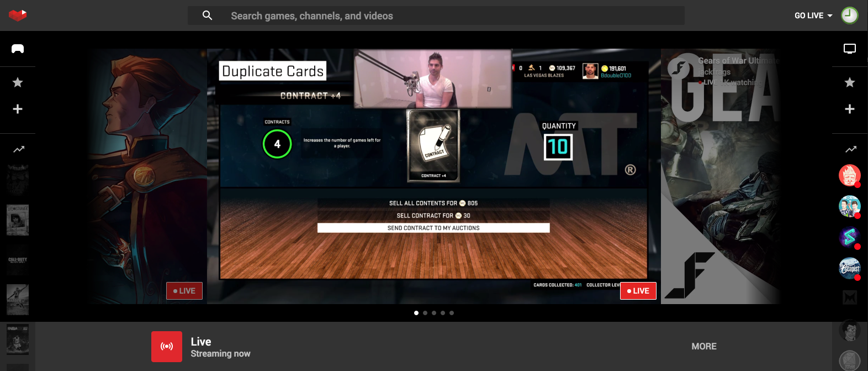Expand the GO LIVE dropdown

(813, 15)
